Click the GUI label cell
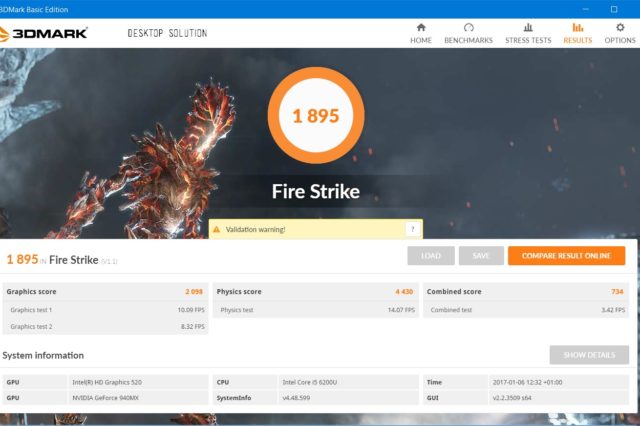Viewport: 640px width, 426px height. [455, 398]
